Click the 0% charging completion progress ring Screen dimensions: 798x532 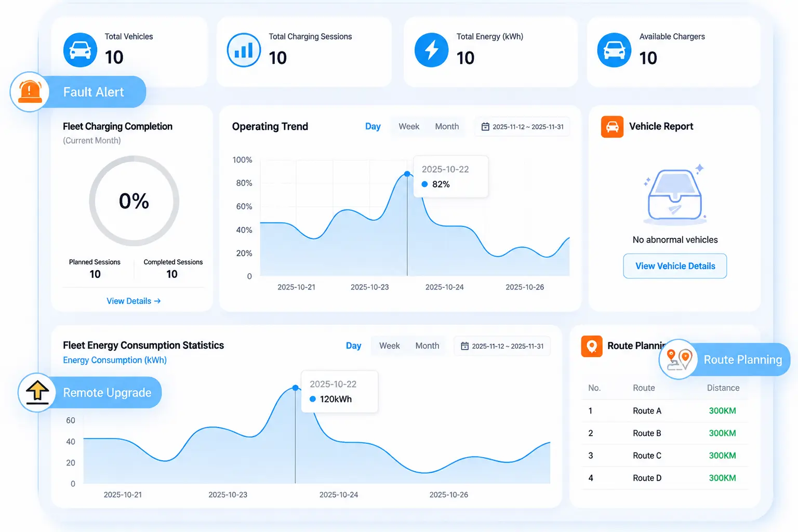tap(134, 201)
